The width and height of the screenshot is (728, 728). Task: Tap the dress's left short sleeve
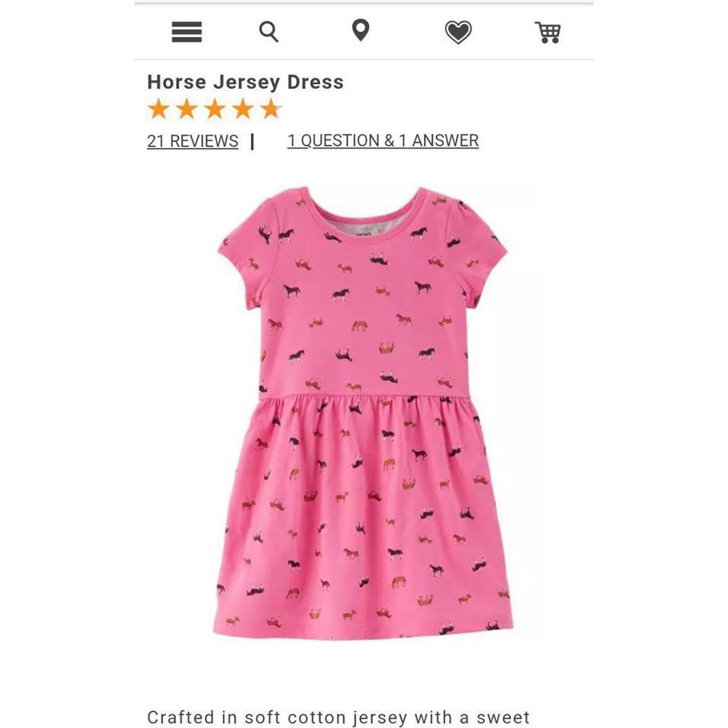[247, 251]
